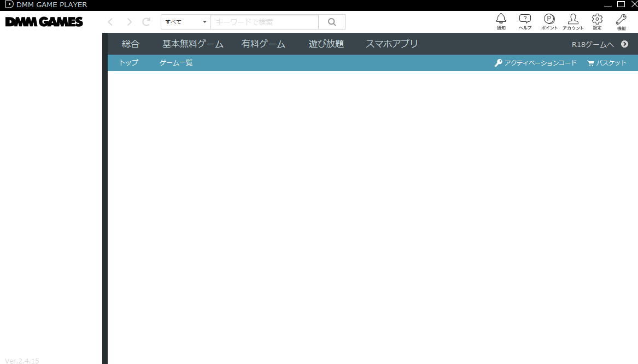The width and height of the screenshot is (638, 364).
Task: Open the Help (ヘルプ) icon
Action: click(525, 21)
